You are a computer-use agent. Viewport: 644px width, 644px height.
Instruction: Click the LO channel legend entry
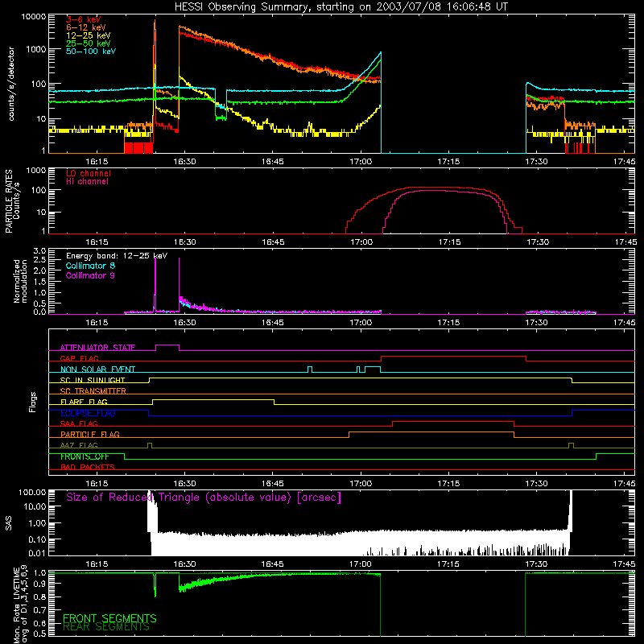(89, 173)
